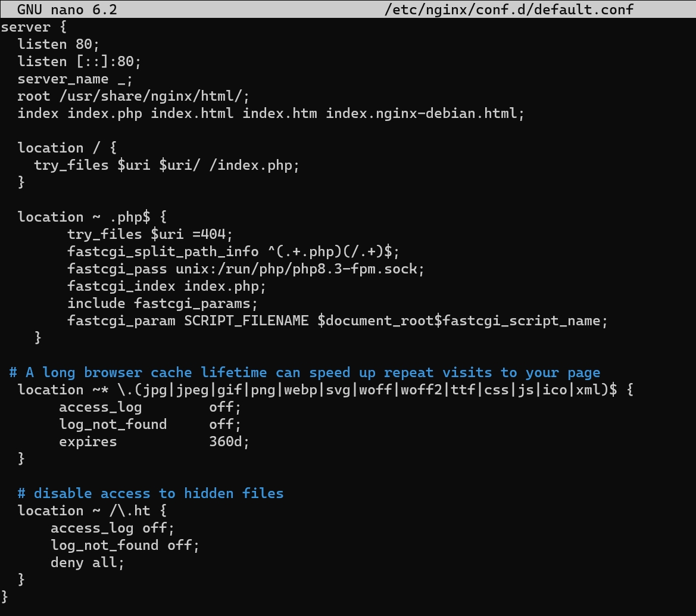Click the file path /etc/nginx/conf.d/default.conf in title bar
This screenshot has width=696, height=616.
point(508,10)
